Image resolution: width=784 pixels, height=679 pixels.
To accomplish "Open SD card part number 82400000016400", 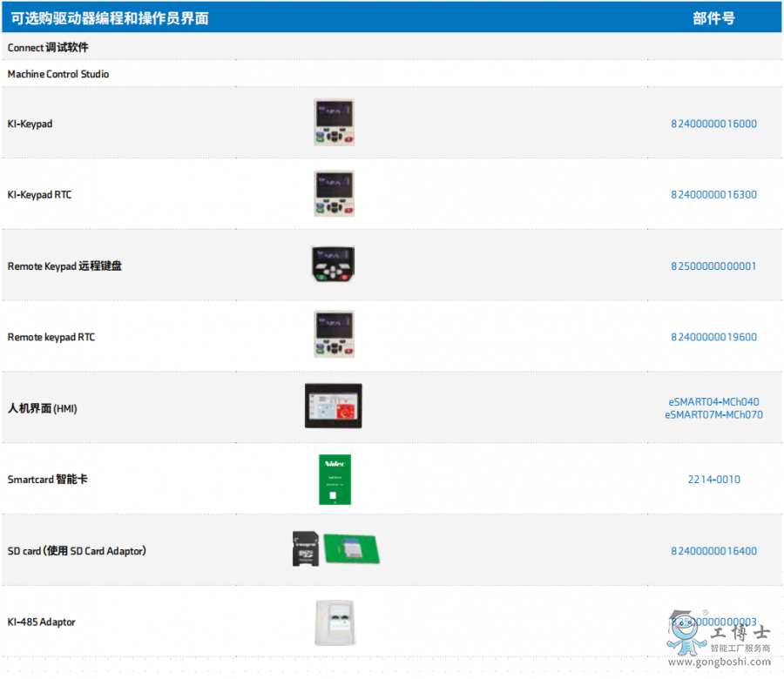I will coord(713,551).
